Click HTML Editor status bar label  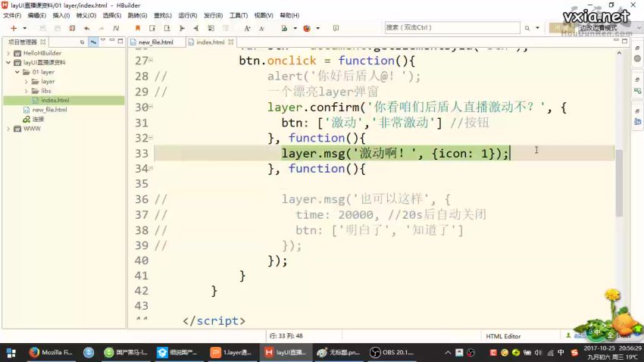(x=503, y=336)
